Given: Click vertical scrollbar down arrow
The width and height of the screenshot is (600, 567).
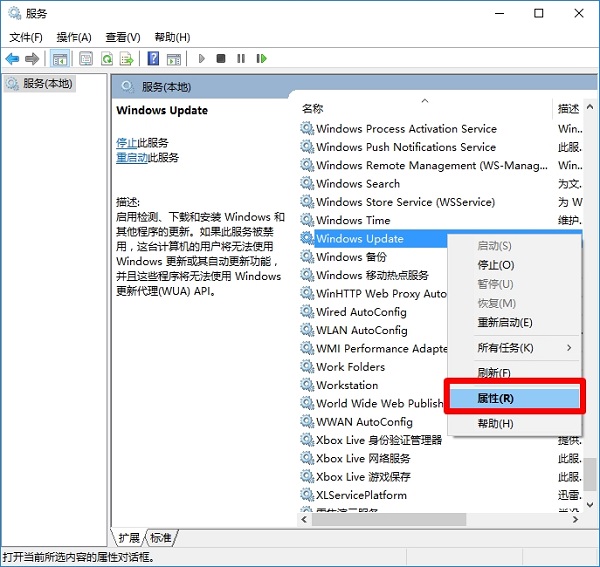Looking at the screenshot, I should [590, 505].
